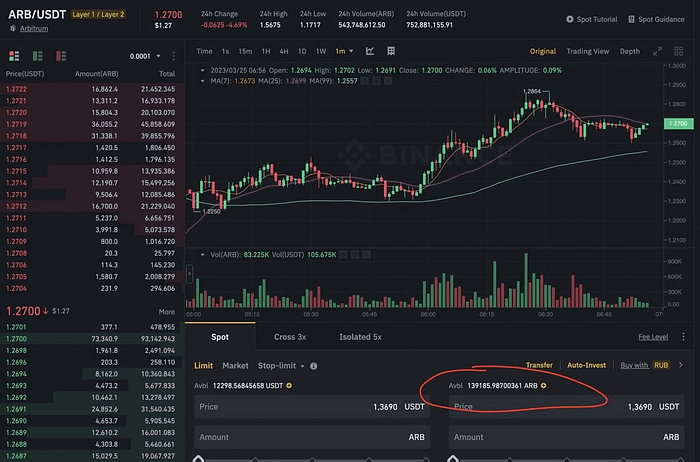Viewport: 700px width, 462px height.
Task: Switch to Original chart tab
Action: click(543, 51)
